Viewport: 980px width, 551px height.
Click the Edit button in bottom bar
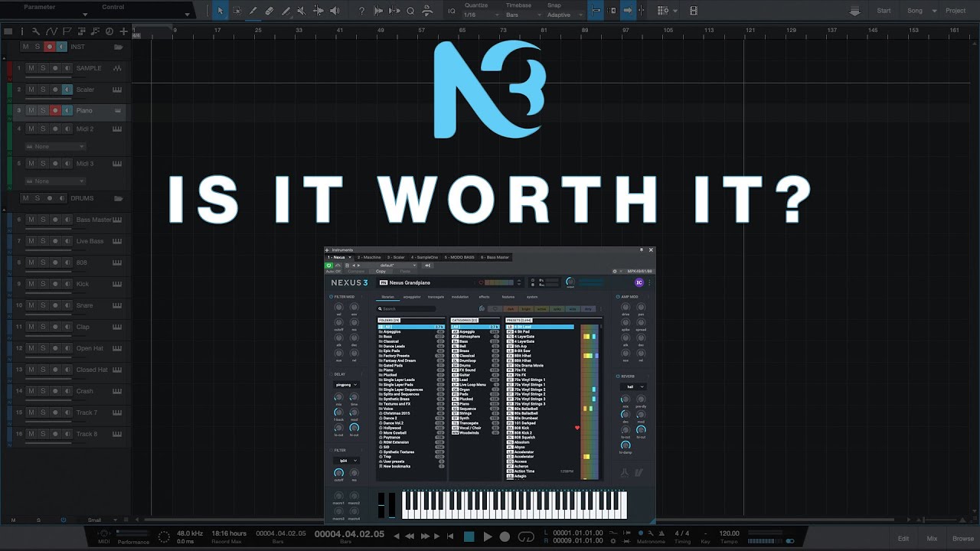[903, 539]
